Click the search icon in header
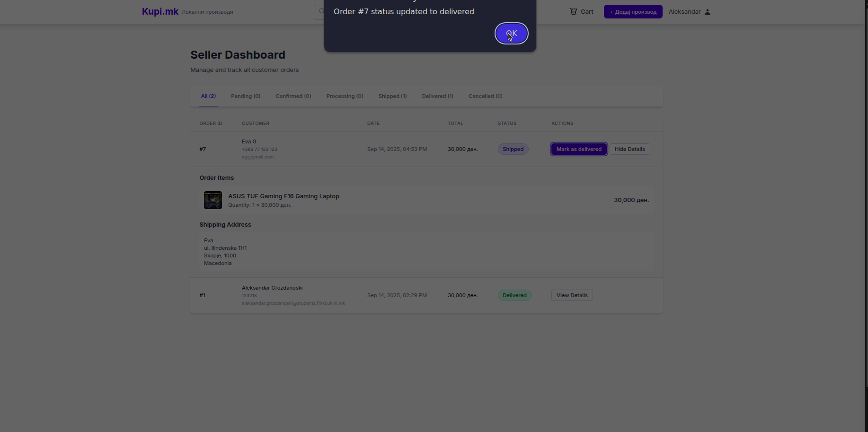 tap(321, 11)
